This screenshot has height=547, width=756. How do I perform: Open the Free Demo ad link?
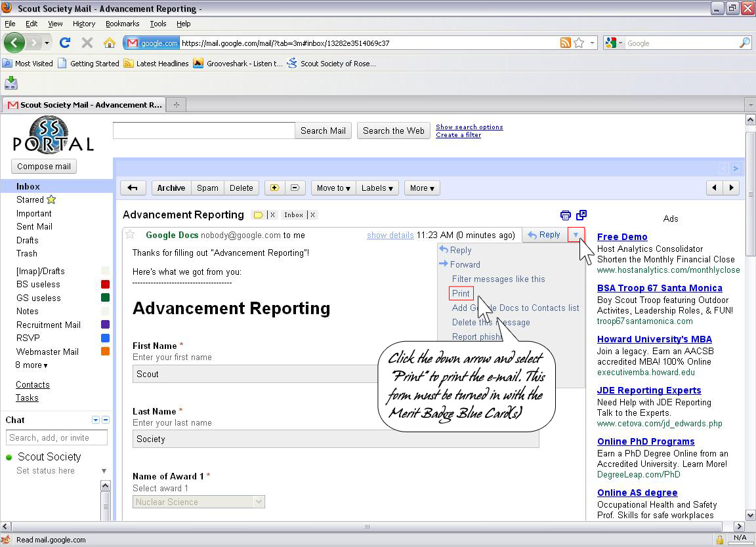click(622, 237)
